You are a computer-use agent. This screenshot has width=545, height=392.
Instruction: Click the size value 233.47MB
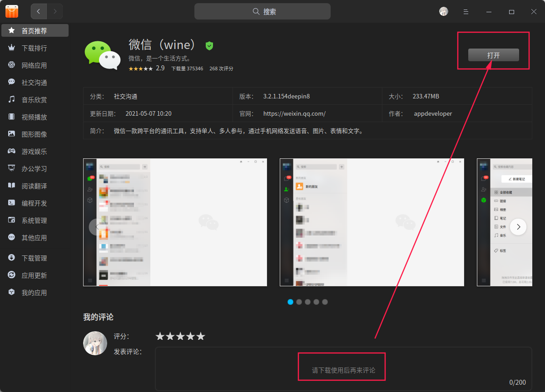(426, 96)
